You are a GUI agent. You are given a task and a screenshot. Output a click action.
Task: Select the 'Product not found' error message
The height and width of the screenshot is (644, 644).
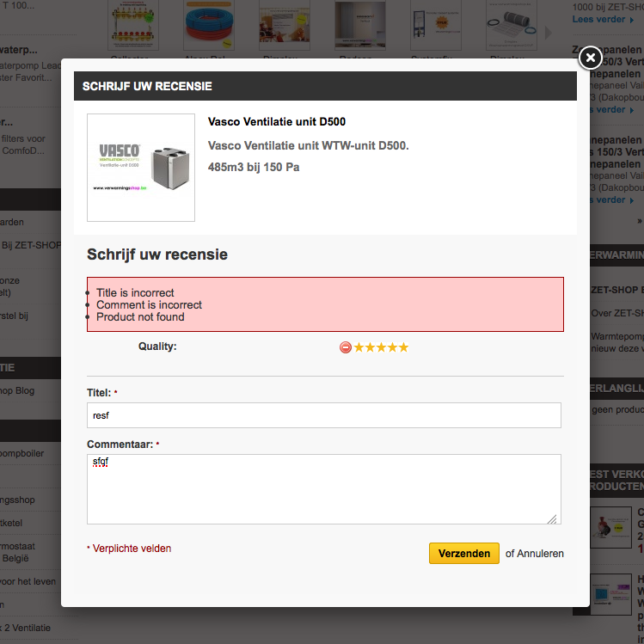(140, 317)
